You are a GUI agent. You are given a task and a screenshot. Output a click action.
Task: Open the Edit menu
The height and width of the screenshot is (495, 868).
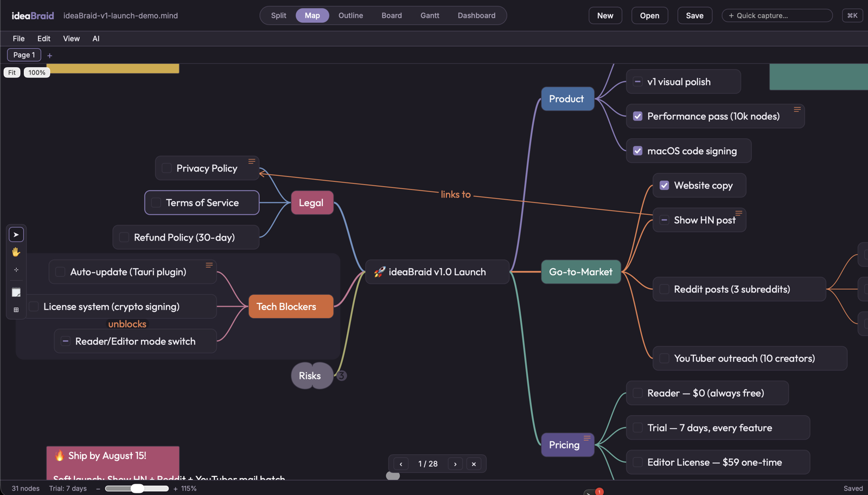coord(44,39)
